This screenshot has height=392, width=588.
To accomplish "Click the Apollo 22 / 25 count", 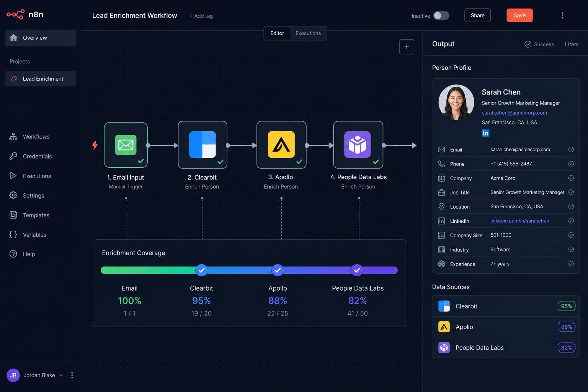I will (x=278, y=314).
